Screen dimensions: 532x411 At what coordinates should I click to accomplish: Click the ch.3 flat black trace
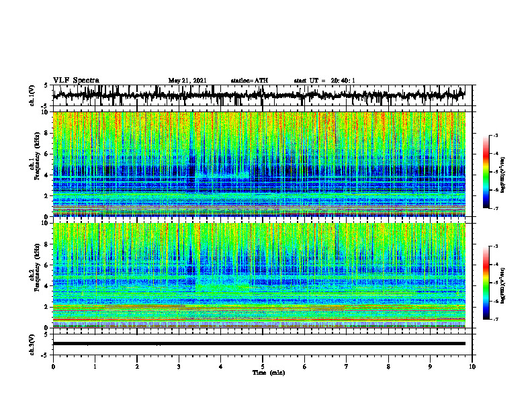[x=259, y=344]
